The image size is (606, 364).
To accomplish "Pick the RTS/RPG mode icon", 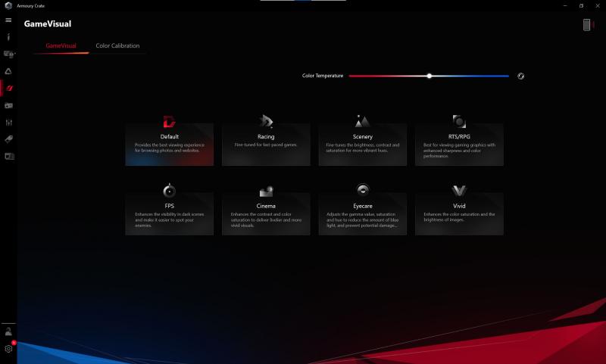I will (x=459, y=122).
